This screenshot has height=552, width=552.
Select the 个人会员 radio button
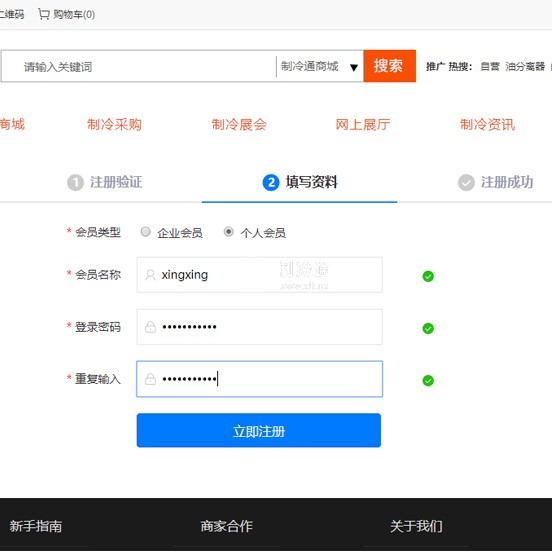point(228,232)
